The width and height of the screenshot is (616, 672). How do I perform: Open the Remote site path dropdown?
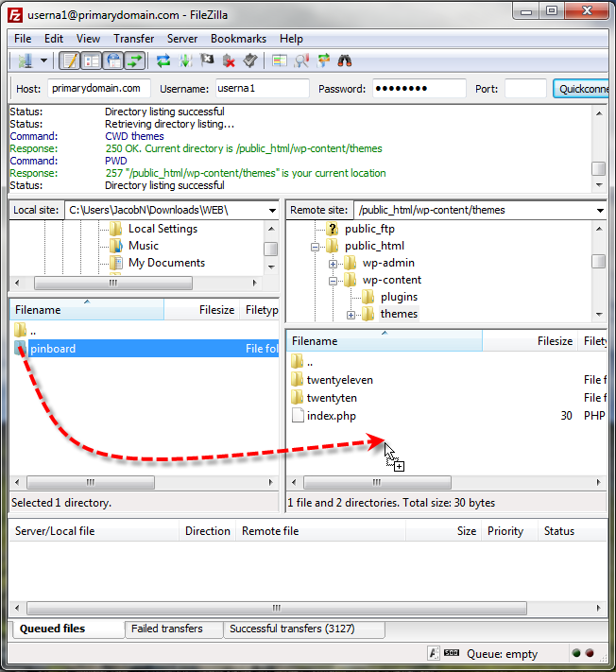tap(601, 210)
